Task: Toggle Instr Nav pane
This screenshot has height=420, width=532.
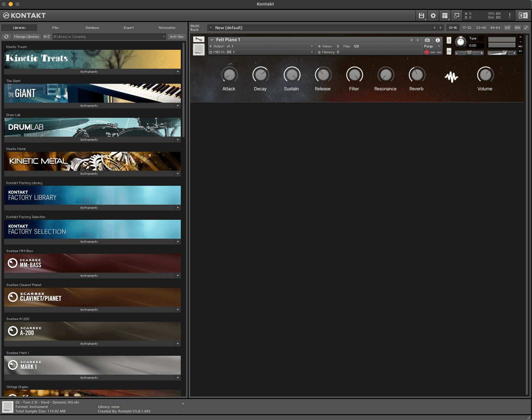Action: [x=177, y=37]
